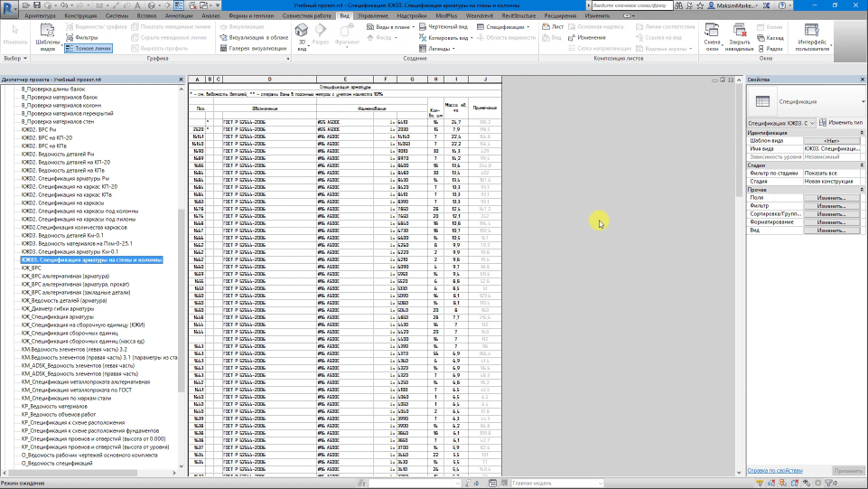Open Главная модель dropdown in status bar
Screen dimensions: 868x489
[557, 483]
